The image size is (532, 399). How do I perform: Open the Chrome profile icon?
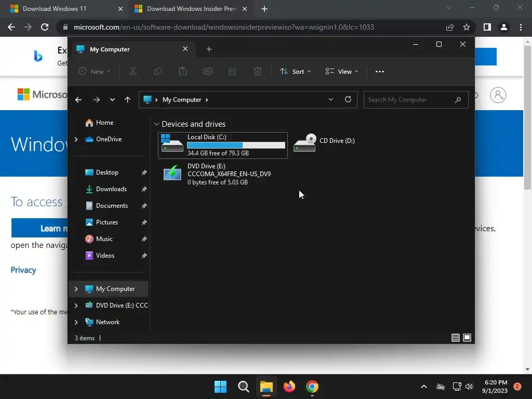point(504,27)
